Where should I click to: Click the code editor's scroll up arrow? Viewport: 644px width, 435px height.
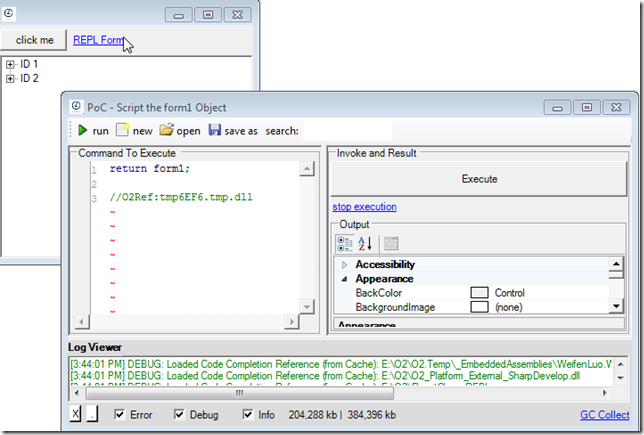(x=307, y=168)
